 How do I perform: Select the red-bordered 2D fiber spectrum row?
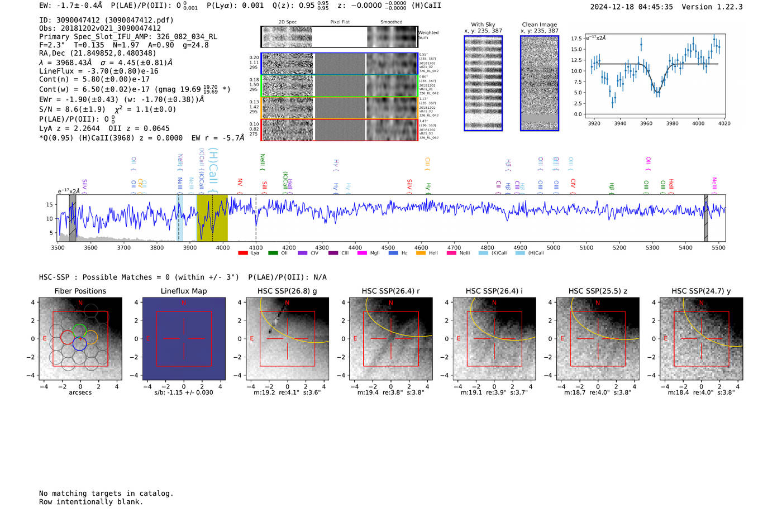(x=339, y=130)
